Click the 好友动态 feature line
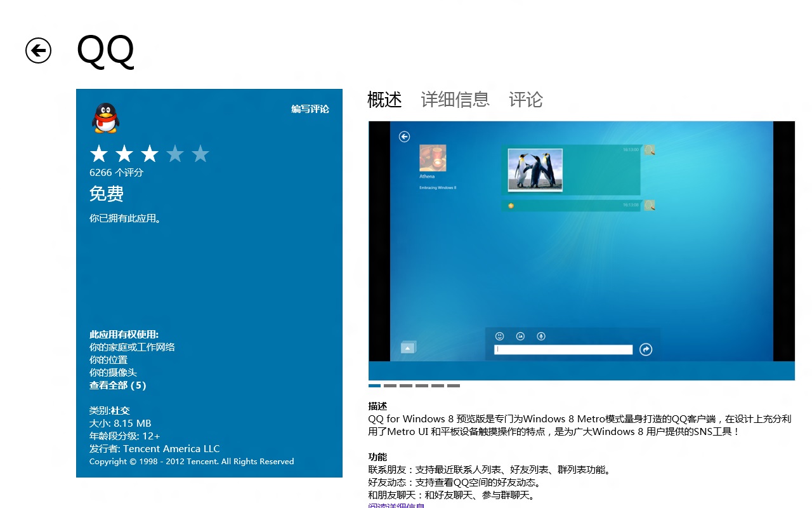Screen dimensions: 812x508 tap(454, 483)
